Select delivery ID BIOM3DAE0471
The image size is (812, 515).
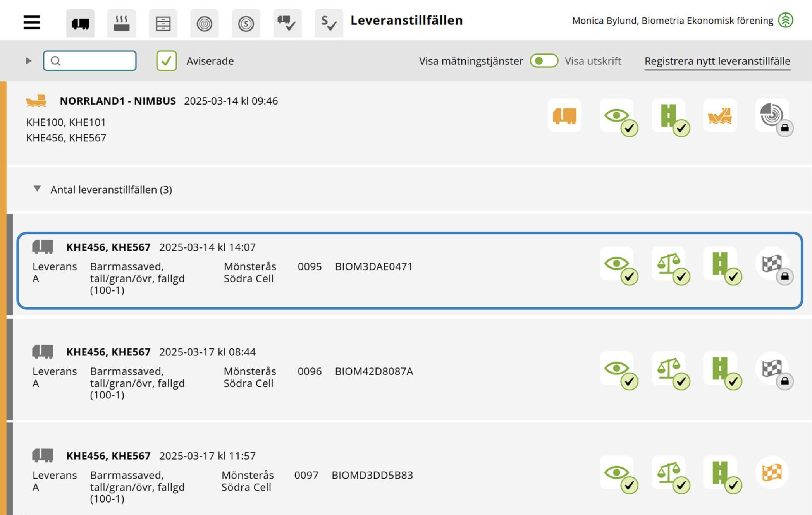[373, 266]
